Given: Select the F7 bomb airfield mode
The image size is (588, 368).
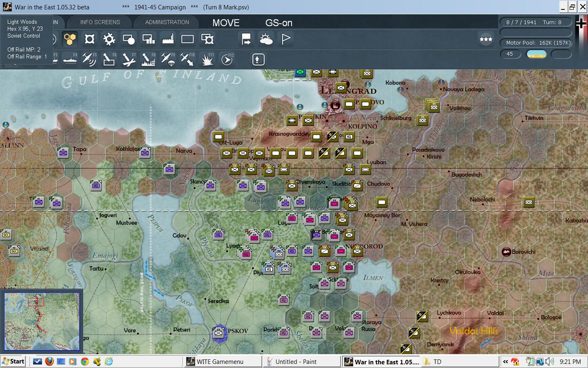Looking at the screenshot, I should coord(129,59).
